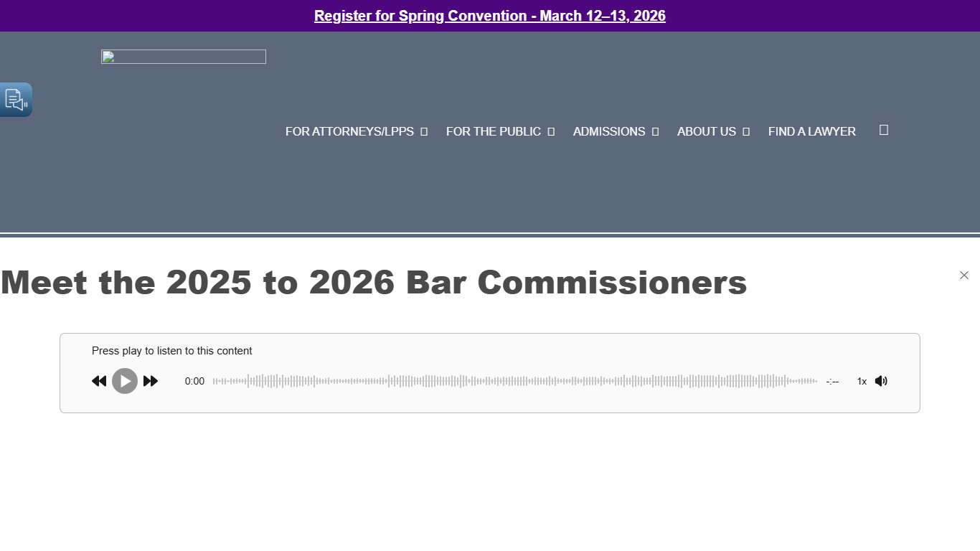Open site search beside FIND A LAWYER
The height and width of the screenshot is (551, 980).
(883, 130)
